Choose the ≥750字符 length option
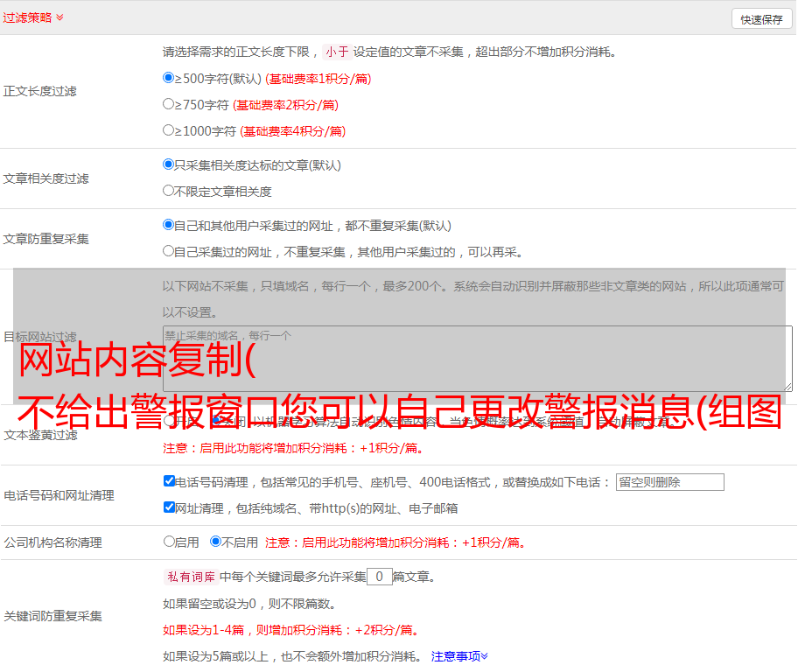 pyautogui.click(x=168, y=104)
